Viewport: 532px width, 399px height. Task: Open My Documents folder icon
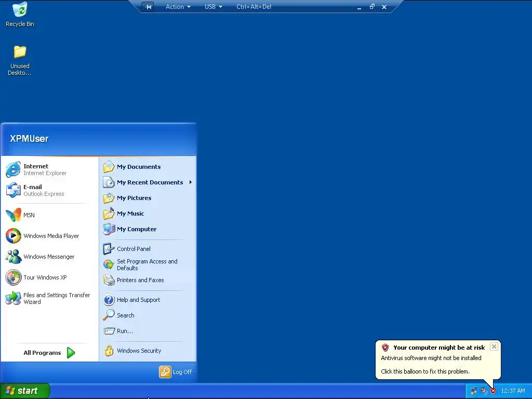pyautogui.click(x=109, y=167)
